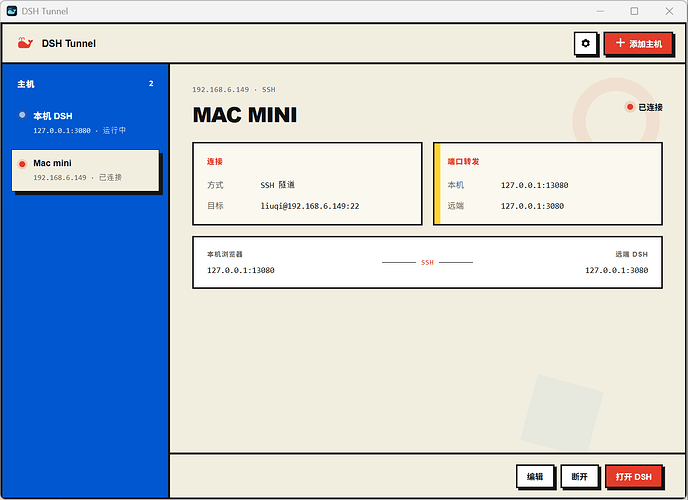Click the 192.168.6.149 · SSH breadcrumb text
688x500 pixels.
click(234, 89)
